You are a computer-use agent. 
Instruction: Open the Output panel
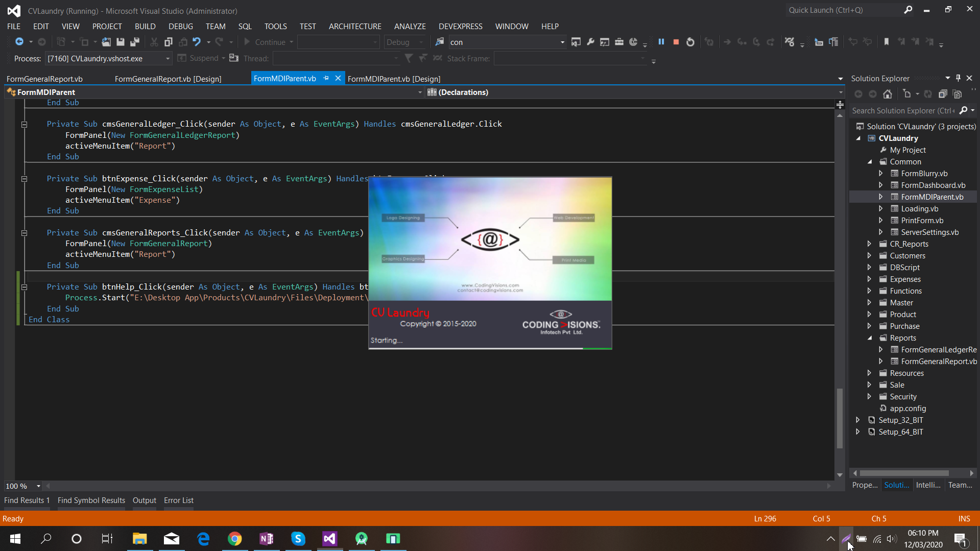click(x=144, y=500)
